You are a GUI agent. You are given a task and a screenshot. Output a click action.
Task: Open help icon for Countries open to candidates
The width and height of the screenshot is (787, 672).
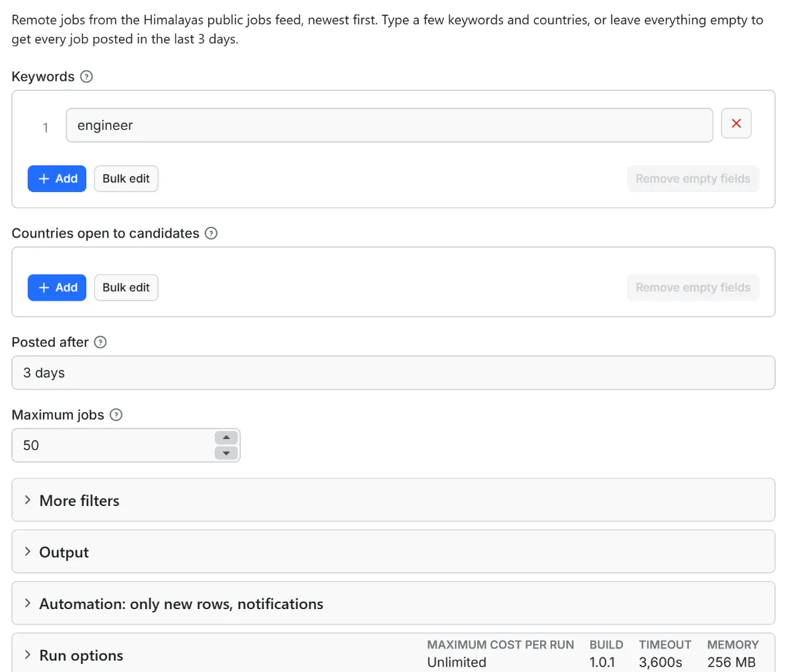tap(211, 234)
